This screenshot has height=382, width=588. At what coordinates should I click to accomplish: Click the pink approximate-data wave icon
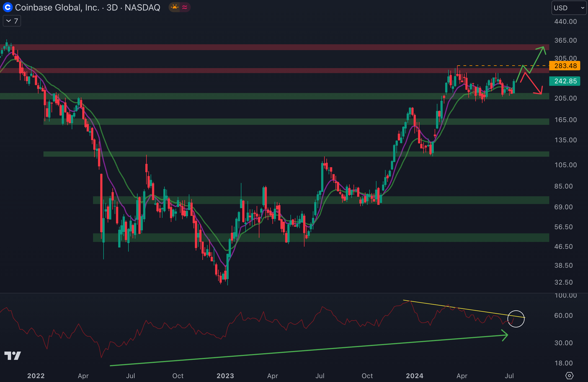pos(185,7)
